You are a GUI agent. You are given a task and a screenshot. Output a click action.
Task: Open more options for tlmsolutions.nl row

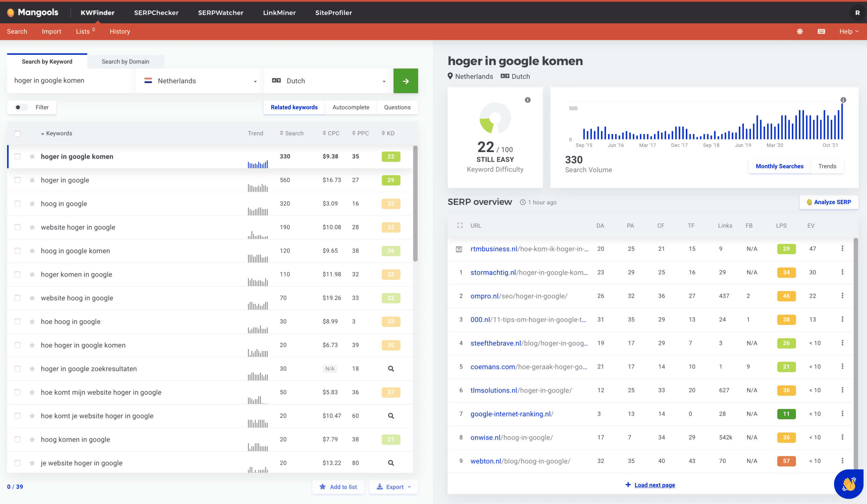pos(842,390)
